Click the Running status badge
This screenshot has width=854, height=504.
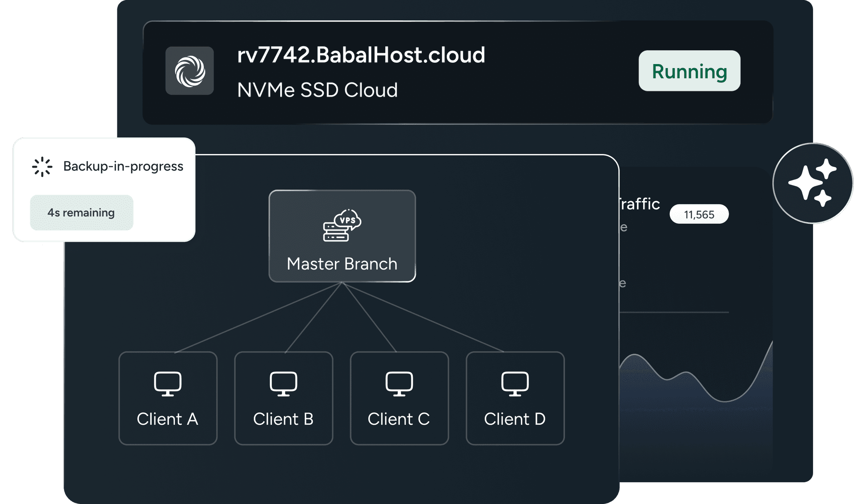pos(689,71)
